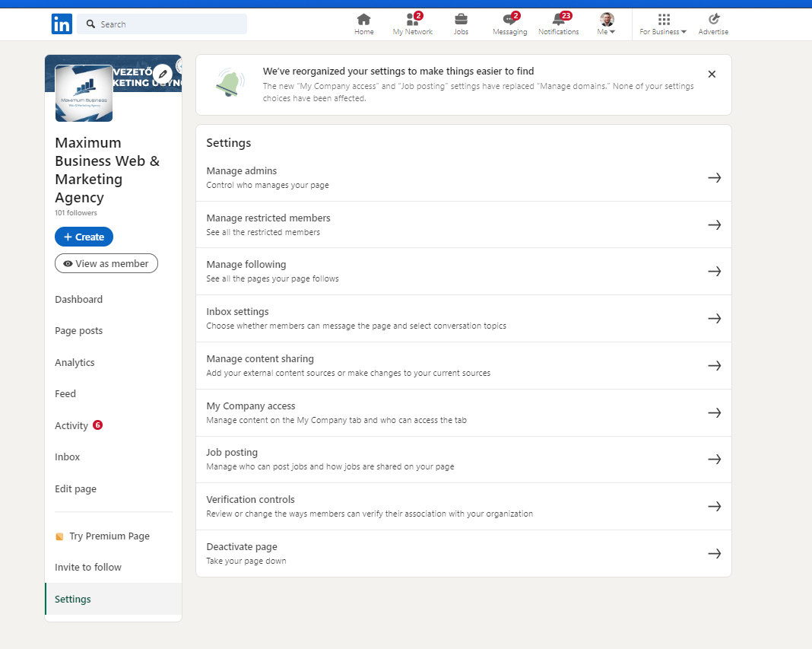The height and width of the screenshot is (649, 812).
Task: Click arrow for Manage following
Action: click(x=715, y=271)
